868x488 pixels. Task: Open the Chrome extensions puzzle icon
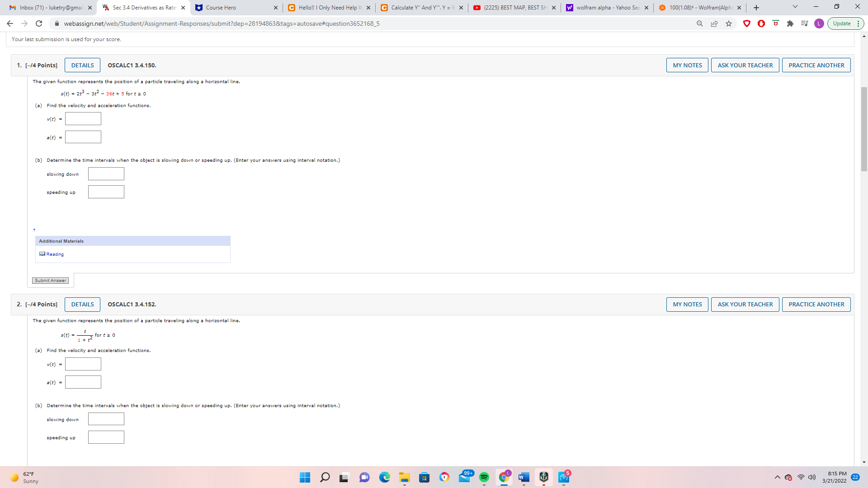(x=790, y=23)
